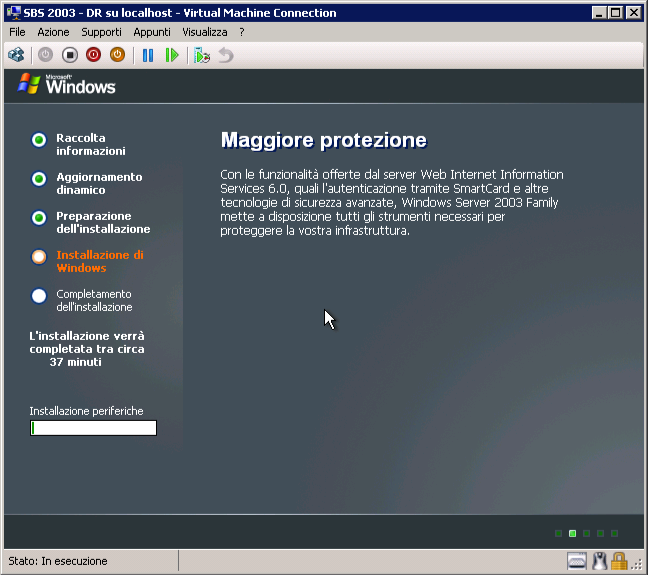
Task: Reset the VM with green play icon
Action: click(172, 55)
